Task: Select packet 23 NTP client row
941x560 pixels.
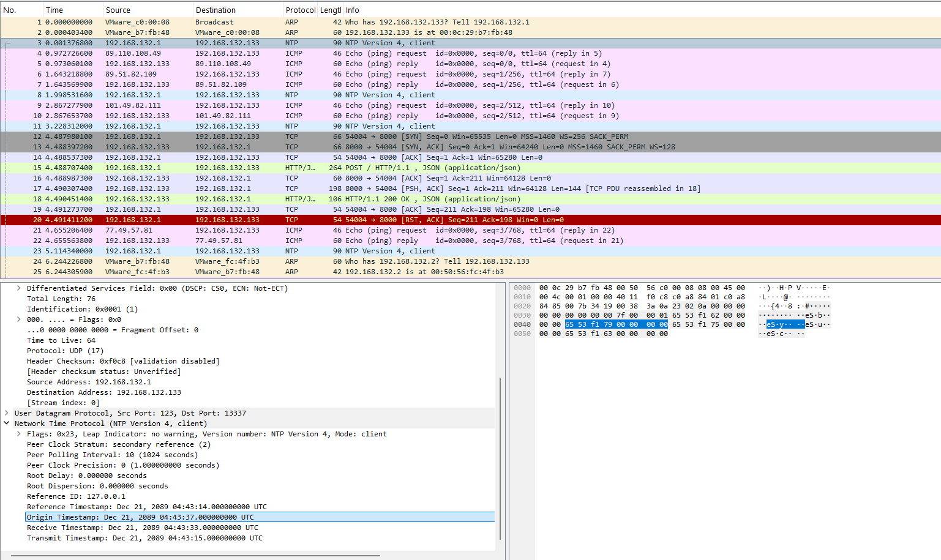Action: pos(470,251)
